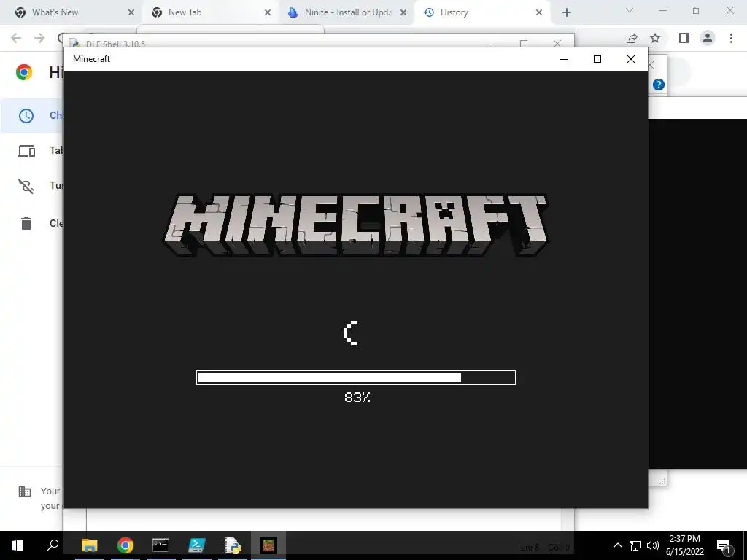Viewport: 747px width, 560px height.
Task: Close the What's New tab
Action: click(x=131, y=12)
